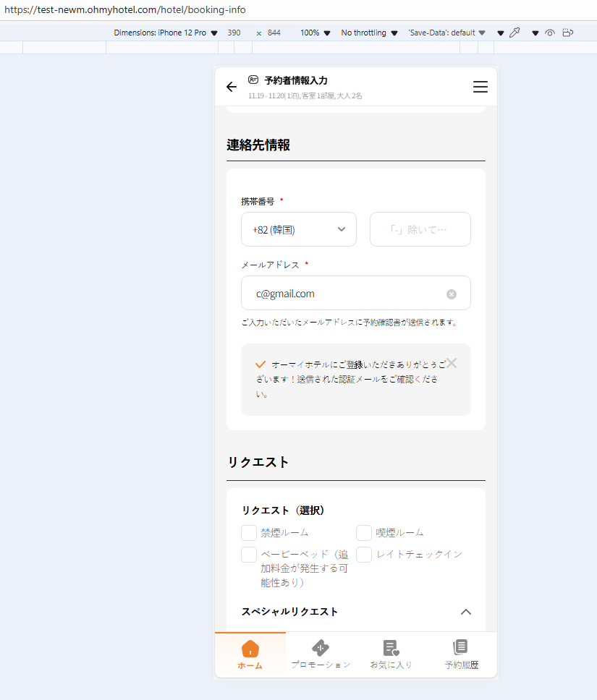Image resolution: width=597 pixels, height=700 pixels.
Task: Click the c@gmail.com email field
Action: tap(356, 294)
